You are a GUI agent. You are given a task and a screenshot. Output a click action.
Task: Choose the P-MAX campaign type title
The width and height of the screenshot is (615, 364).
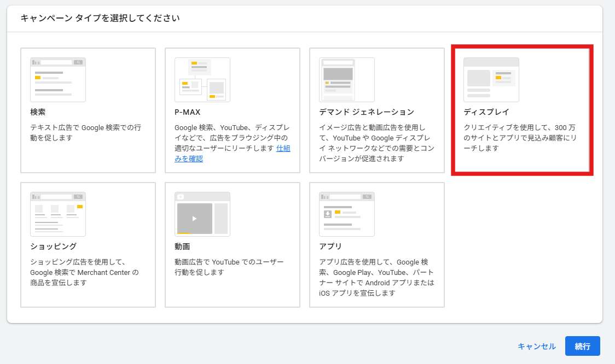[x=187, y=112]
